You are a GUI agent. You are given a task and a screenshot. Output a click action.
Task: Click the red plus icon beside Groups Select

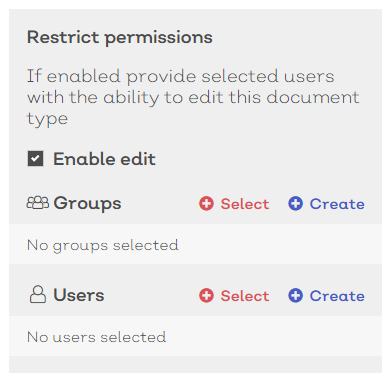click(206, 203)
